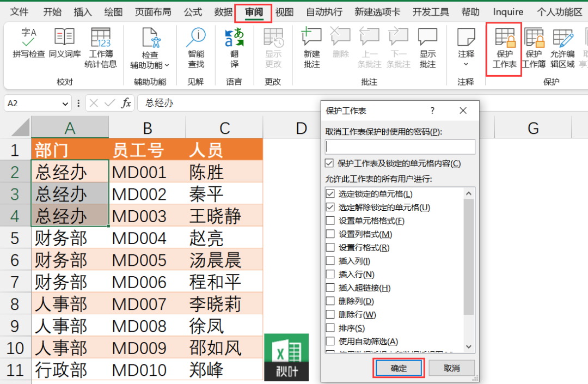Open 智能查找 smart lookup

click(196, 48)
